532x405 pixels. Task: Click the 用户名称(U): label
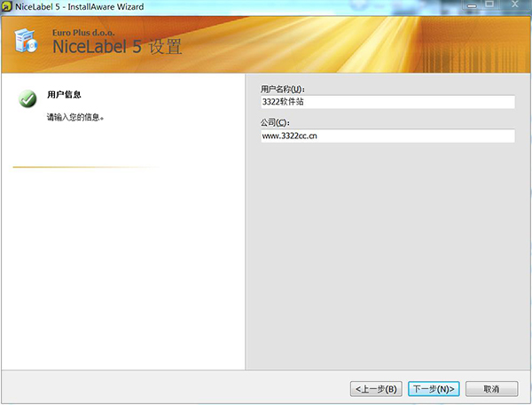click(x=283, y=90)
